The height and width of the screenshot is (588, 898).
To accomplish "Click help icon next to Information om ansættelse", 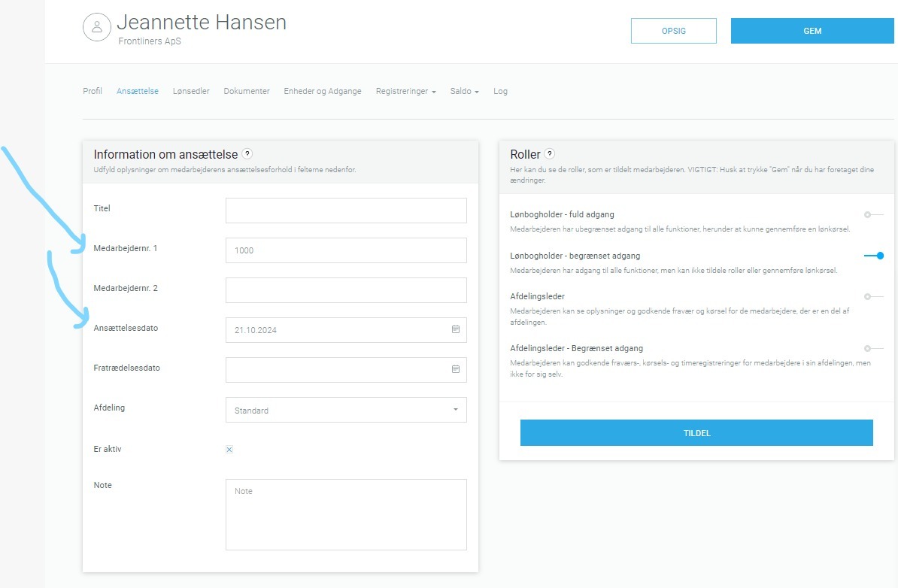I will pos(247,154).
